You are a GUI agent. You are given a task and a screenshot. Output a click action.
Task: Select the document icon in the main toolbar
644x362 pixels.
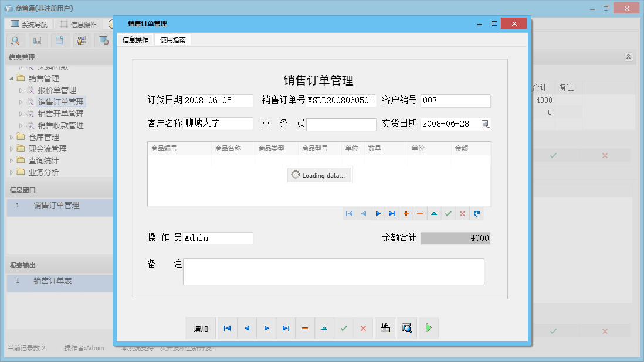click(x=59, y=40)
